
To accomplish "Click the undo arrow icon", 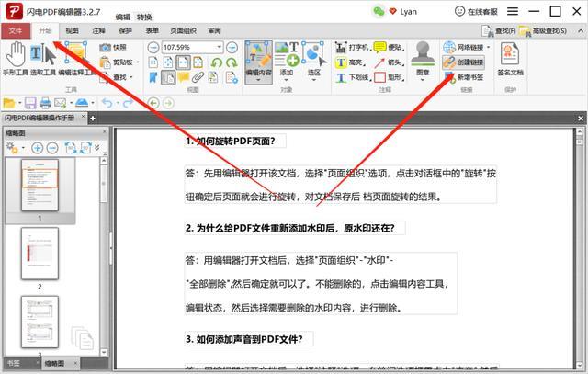I will [x=107, y=103].
